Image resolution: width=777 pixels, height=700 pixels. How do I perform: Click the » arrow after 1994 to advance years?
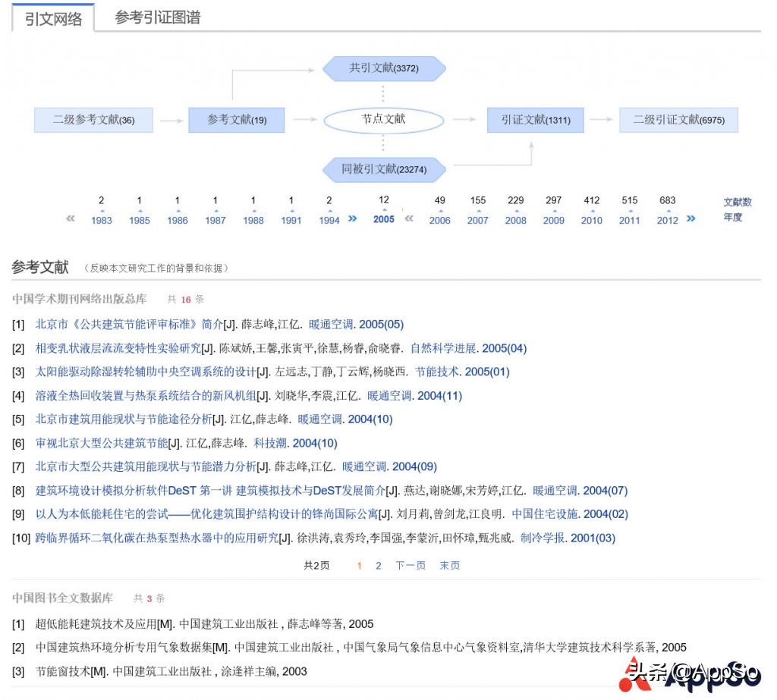(x=352, y=217)
